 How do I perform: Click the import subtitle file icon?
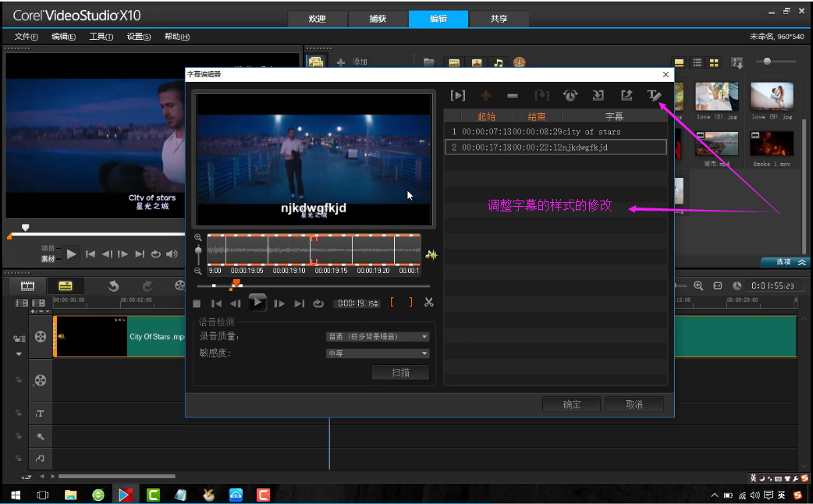pyautogui.click(x=598, y=95)
